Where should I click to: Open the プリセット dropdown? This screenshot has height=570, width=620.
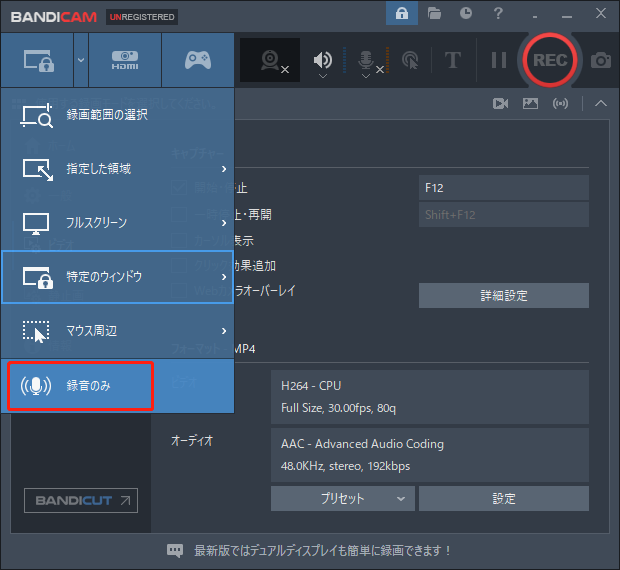coord(343,498)
